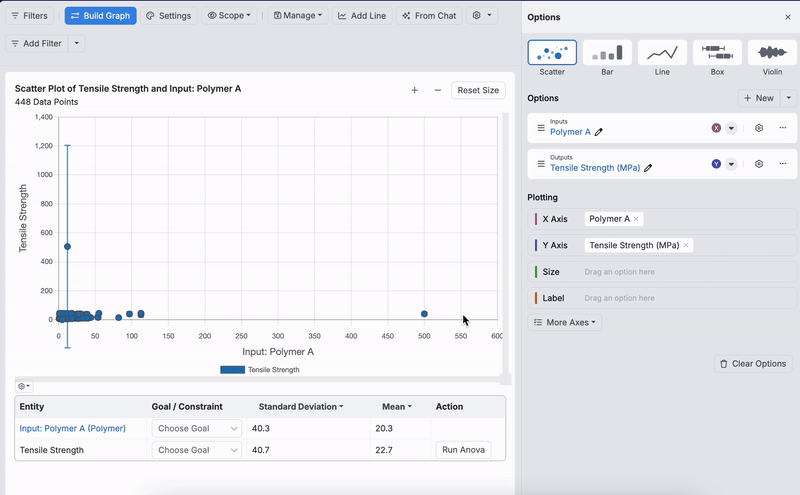Click pencil icon next to Polymer A

tap(599, 132)
